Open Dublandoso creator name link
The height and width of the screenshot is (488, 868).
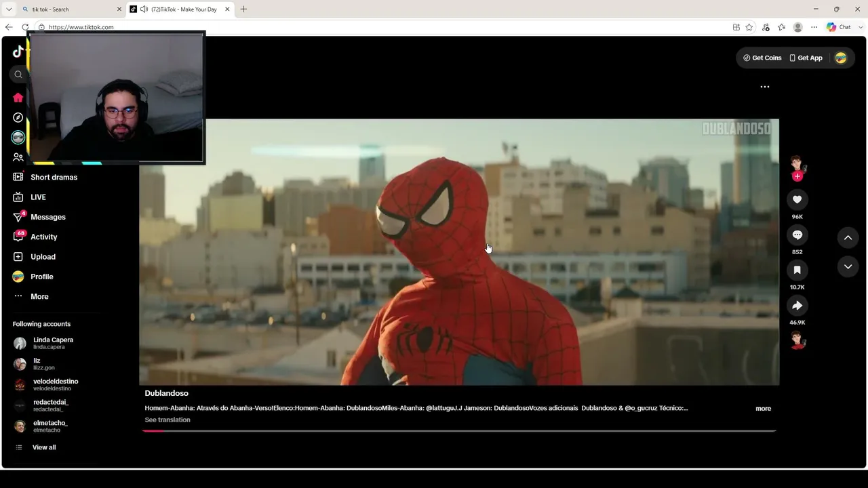tap(167, 393)
